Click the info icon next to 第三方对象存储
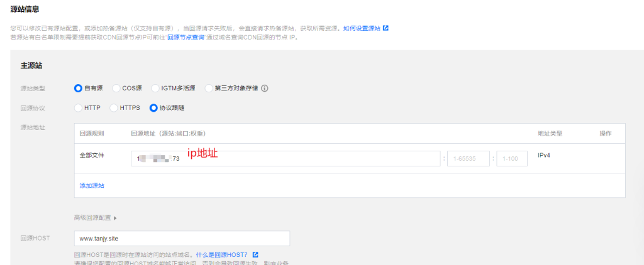644x265 pixels. tap(265, 89)
